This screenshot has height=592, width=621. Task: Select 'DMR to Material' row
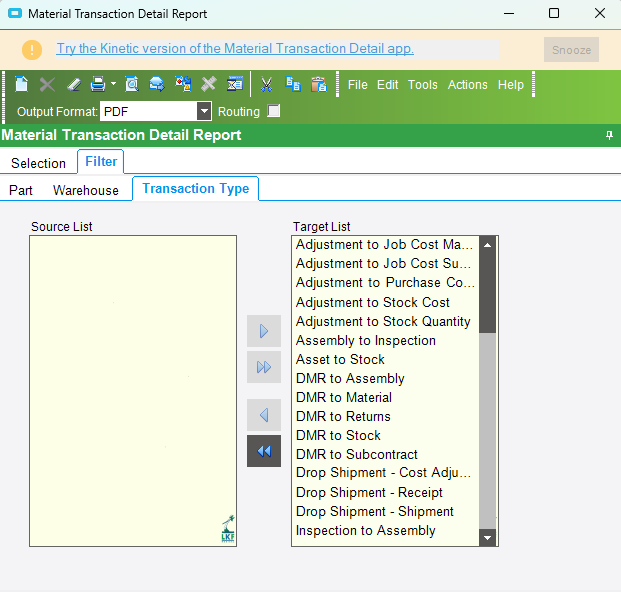click(x=385, y=398)
